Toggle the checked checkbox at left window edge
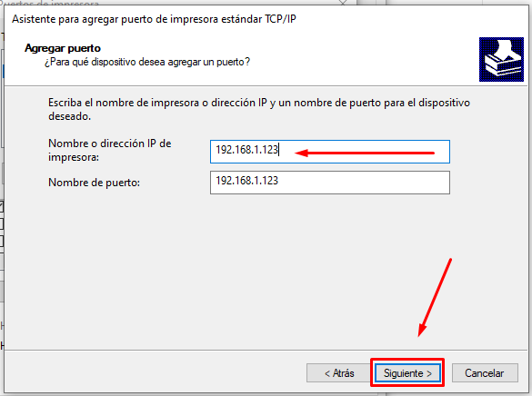The width and height of the screenshot is (532, 396). point(1,207)
